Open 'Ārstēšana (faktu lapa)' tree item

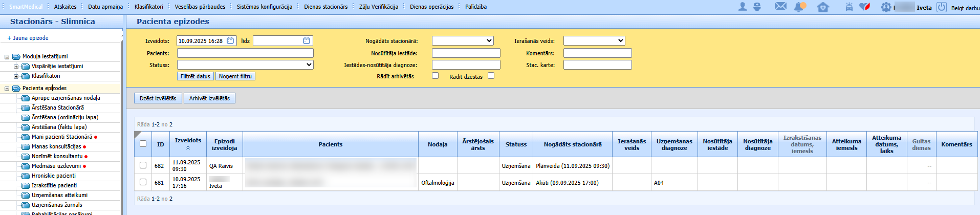tap(59, 127)
